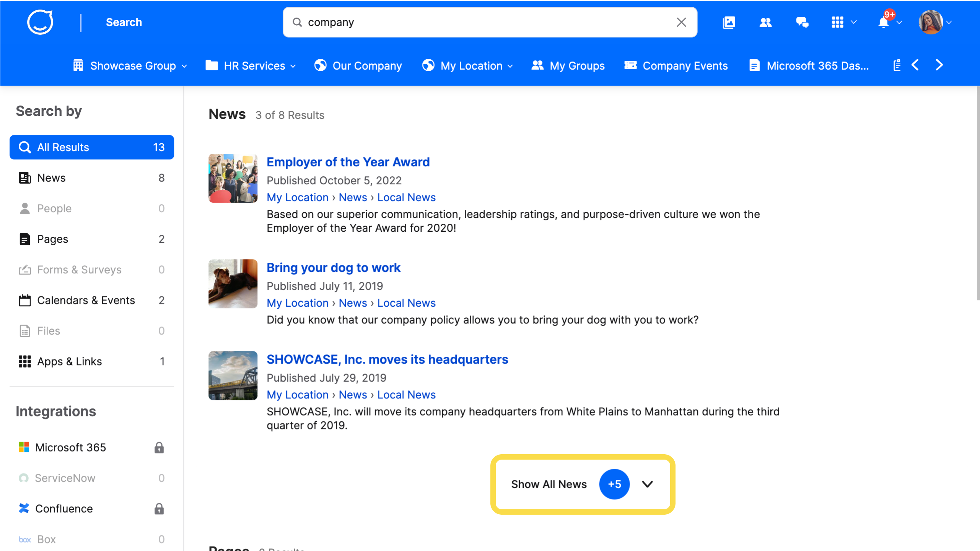
Task: Click the headquarters bridge thumbnail
Action: tap(233, 375)
